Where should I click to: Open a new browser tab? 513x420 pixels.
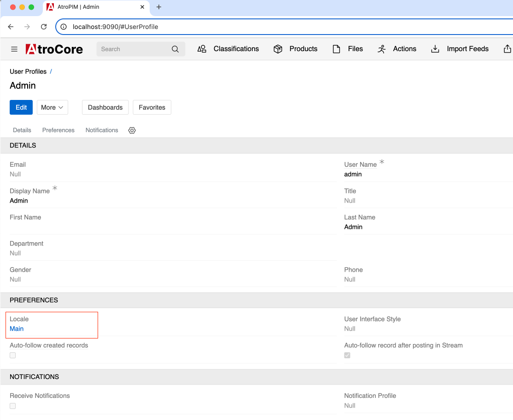[159, 7]
